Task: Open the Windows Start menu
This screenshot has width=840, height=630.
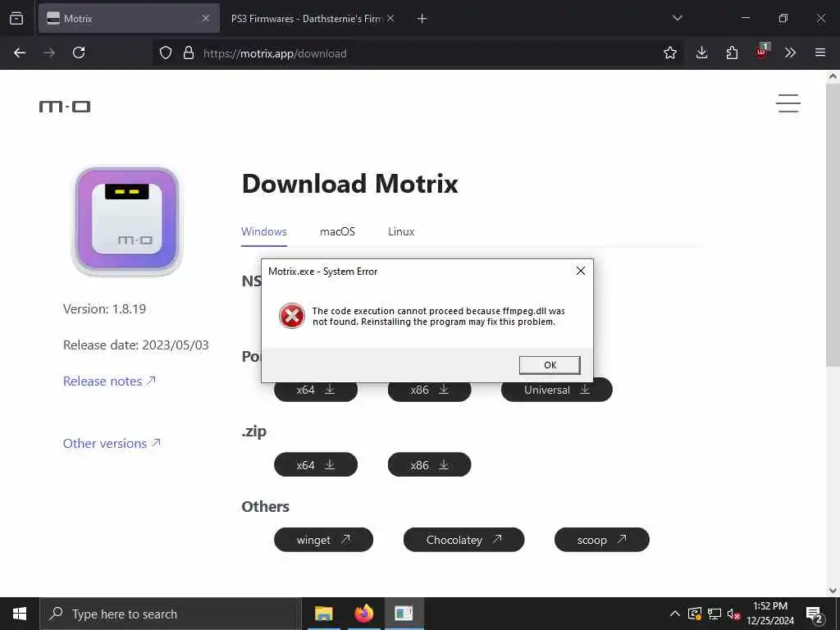Action: [x=20, y=614]
